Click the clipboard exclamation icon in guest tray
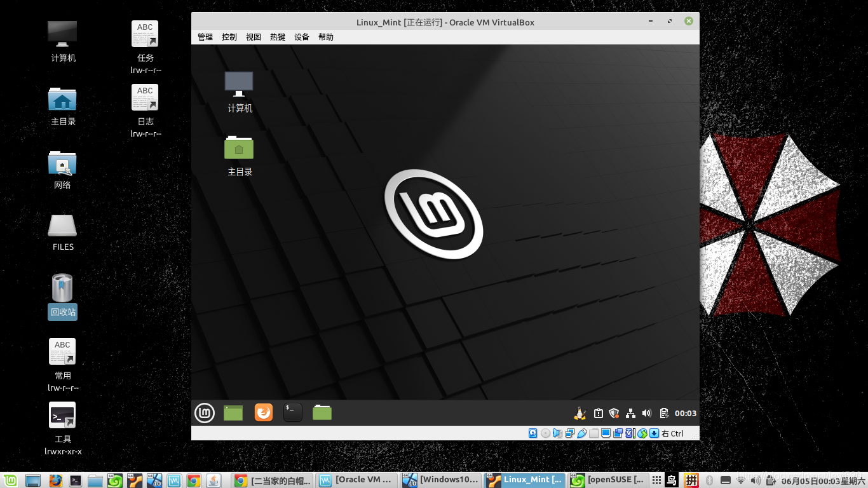 pyautogui.click(x=598, y=414)
